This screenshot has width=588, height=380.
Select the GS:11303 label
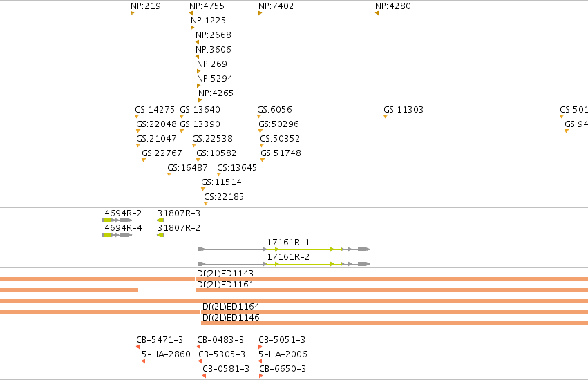(x=404, y=110)
